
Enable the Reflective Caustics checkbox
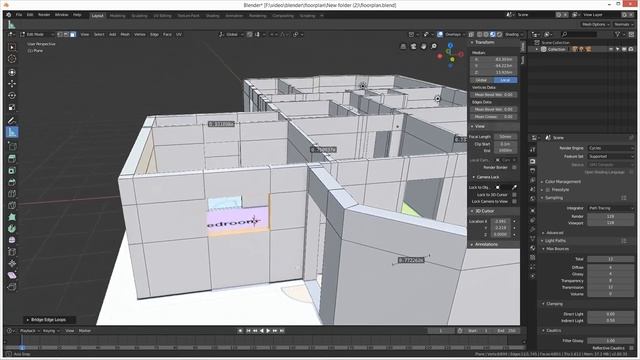pyautogui.click(x=631, y=348)
